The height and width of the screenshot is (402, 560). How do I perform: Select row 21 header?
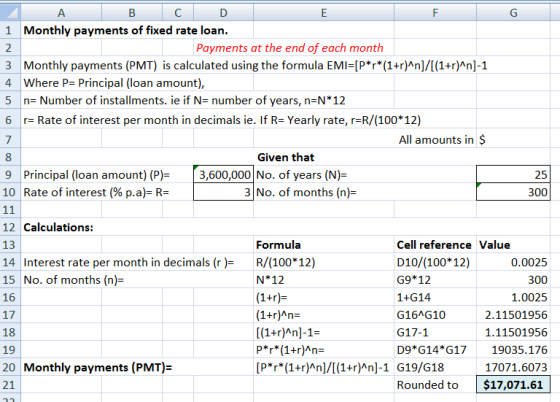click(x=10, y=385)
